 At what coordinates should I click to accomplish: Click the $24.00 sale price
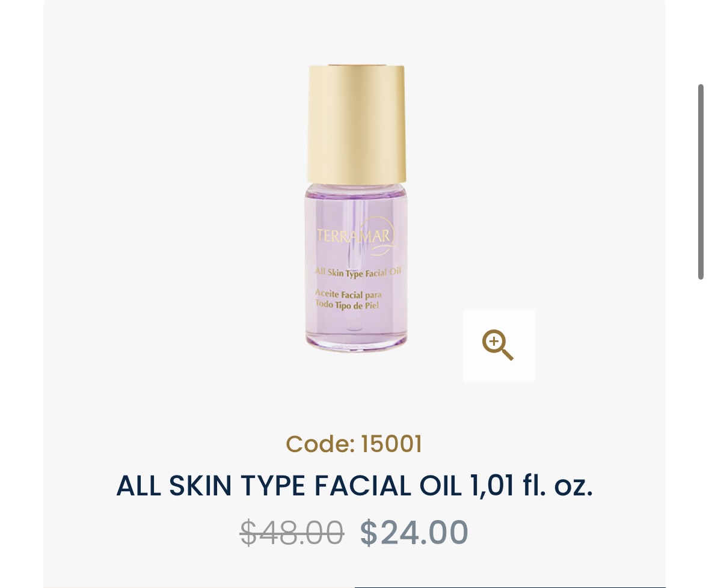click(x=414, y=533)
